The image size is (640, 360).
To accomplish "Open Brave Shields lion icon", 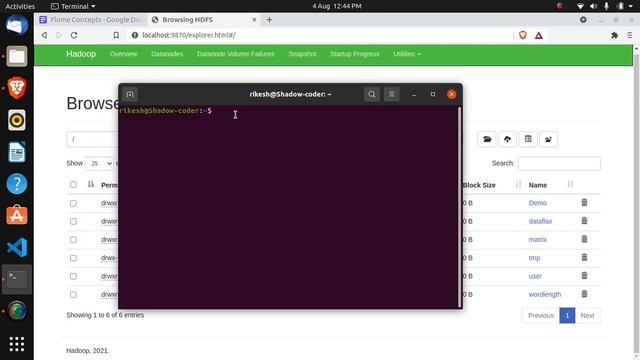I will [x=523, y=35].
